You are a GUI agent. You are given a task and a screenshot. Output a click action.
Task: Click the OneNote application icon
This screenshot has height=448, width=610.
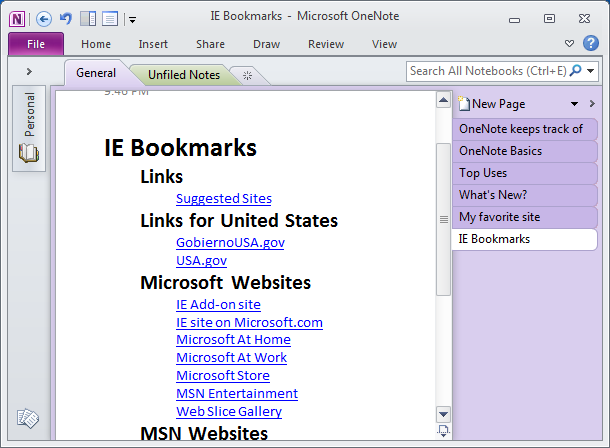(x=17, y=19)
